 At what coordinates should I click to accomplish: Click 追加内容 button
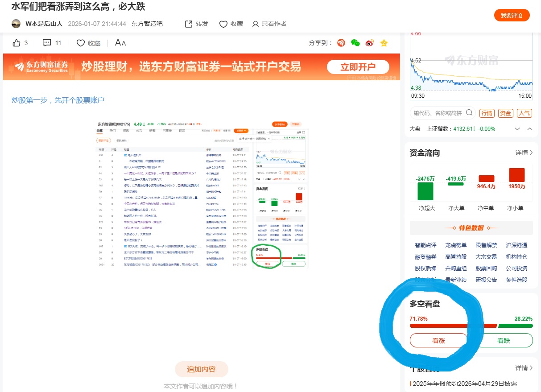coord(201,369)
